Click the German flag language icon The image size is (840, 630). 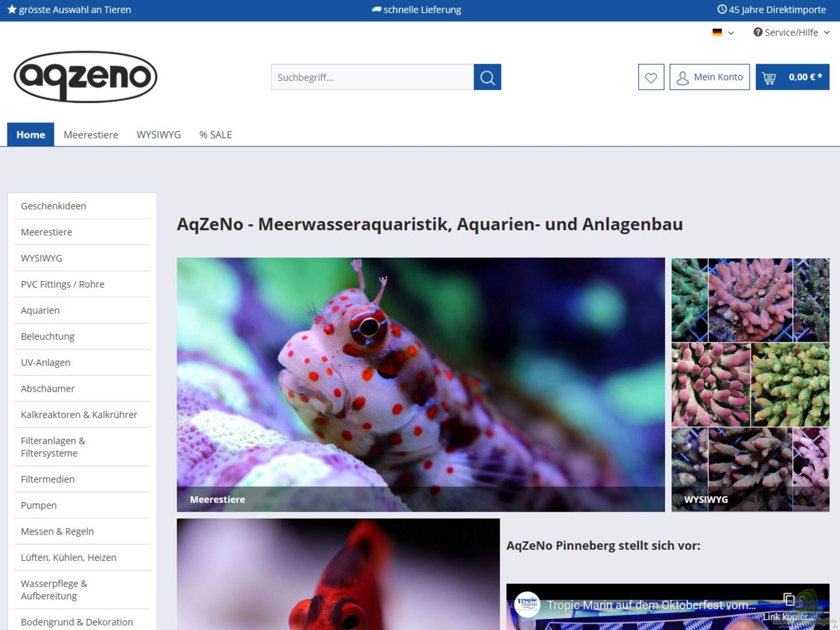pyautogui.click(x=717, y=32)
